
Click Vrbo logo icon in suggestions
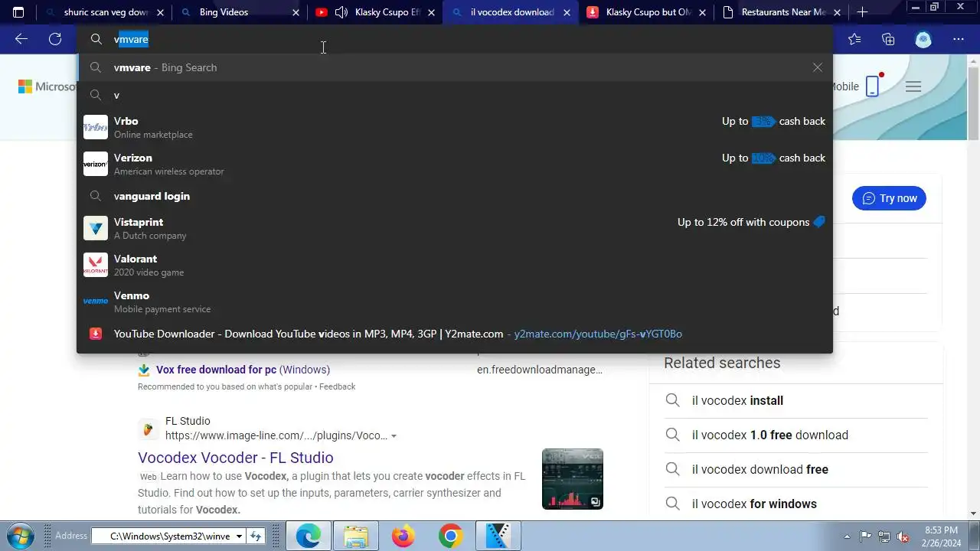click(x=96, y=127)
